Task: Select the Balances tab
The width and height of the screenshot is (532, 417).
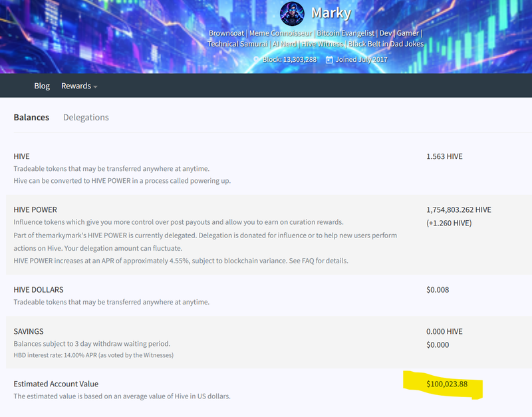Action: click(x=31, y=118)
